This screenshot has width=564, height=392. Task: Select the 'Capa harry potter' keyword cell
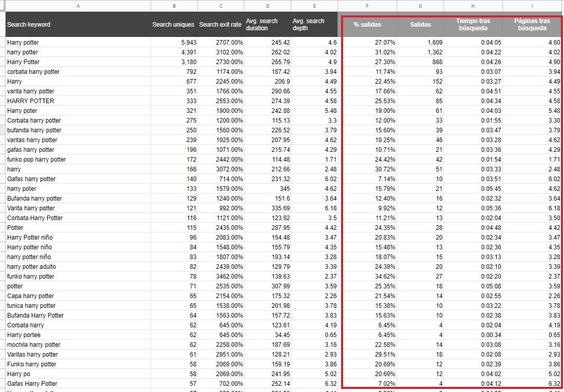[78, 296]
